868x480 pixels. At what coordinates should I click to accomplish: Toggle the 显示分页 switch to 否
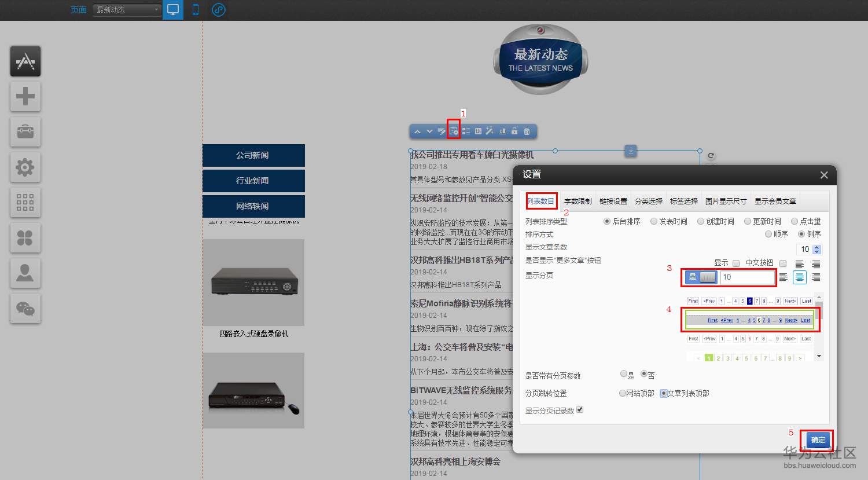[x=707, y=277]
